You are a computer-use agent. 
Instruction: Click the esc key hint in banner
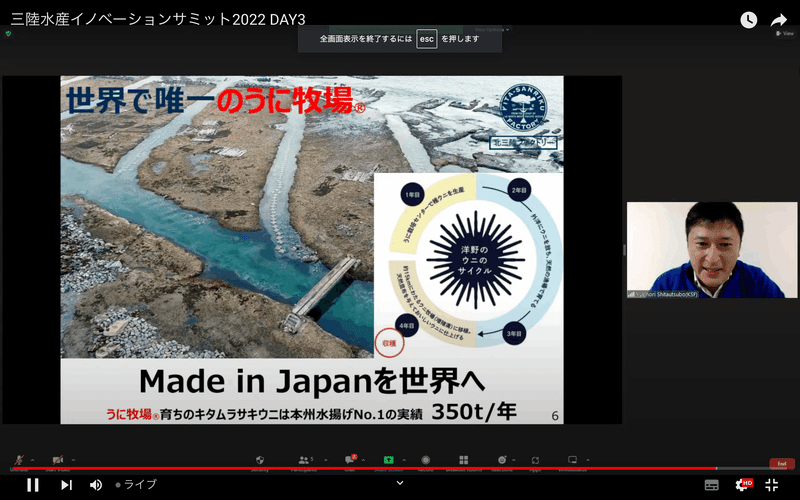point(427,39)
